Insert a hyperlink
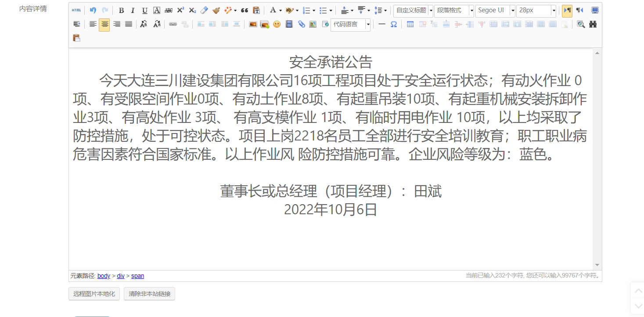The height and width of the screenshot is (317, 644). [x=173, y=24]
